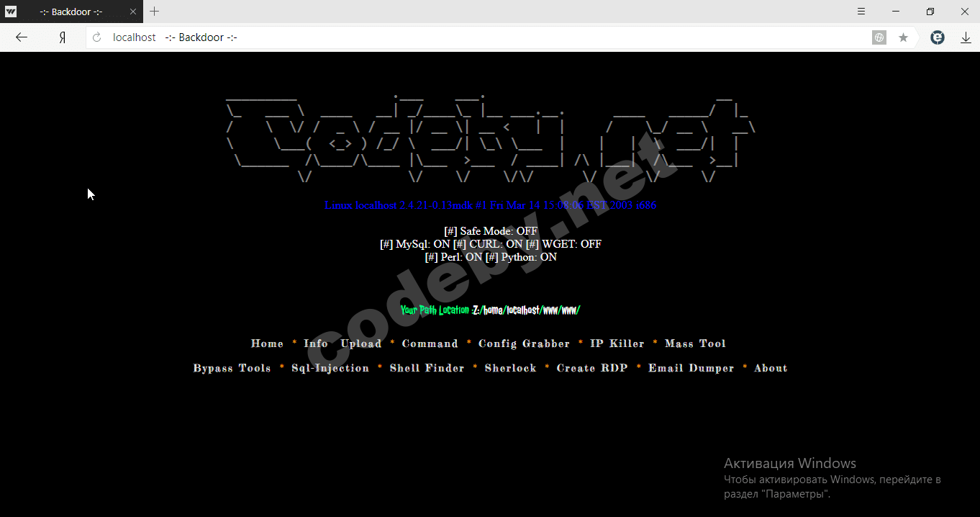This screenshot has width=980, height=517.
Task: Go to the Command page
Action: [x=430, y=343]
